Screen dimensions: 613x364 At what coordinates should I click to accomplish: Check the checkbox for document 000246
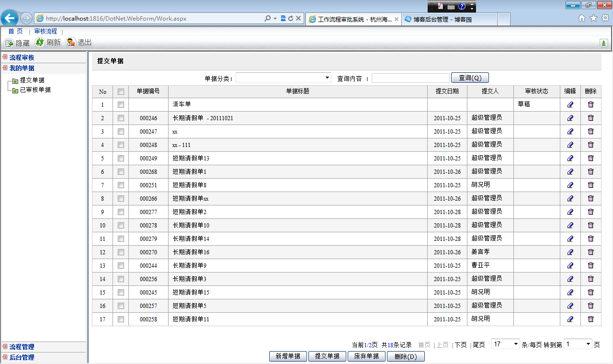[121, 118]
